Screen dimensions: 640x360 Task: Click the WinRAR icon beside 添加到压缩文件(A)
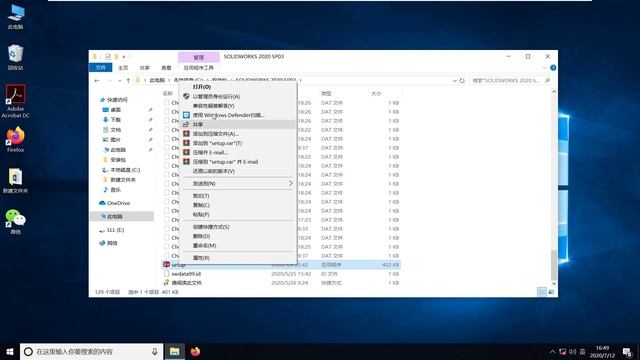(186, 133)
